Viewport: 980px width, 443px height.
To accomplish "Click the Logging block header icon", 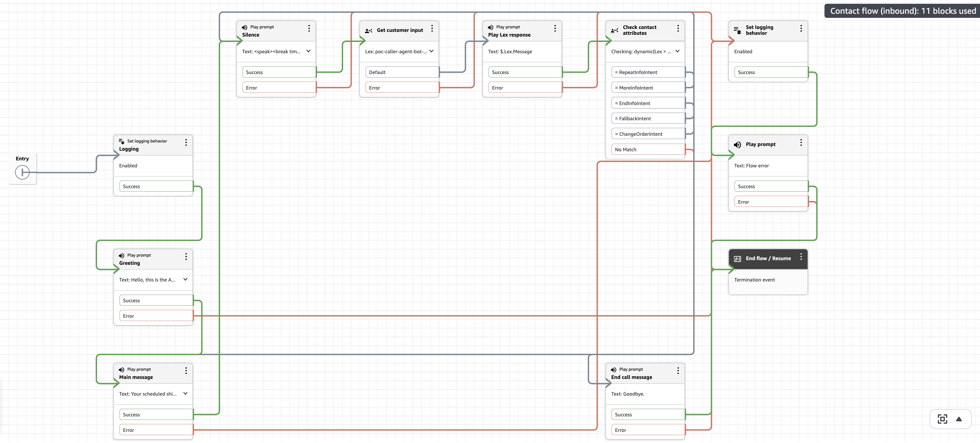I will pos(122,141).
